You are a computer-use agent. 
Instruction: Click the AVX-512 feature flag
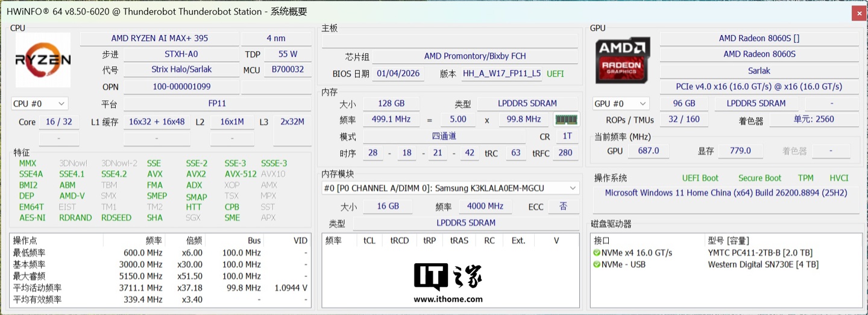coord(240,174)
